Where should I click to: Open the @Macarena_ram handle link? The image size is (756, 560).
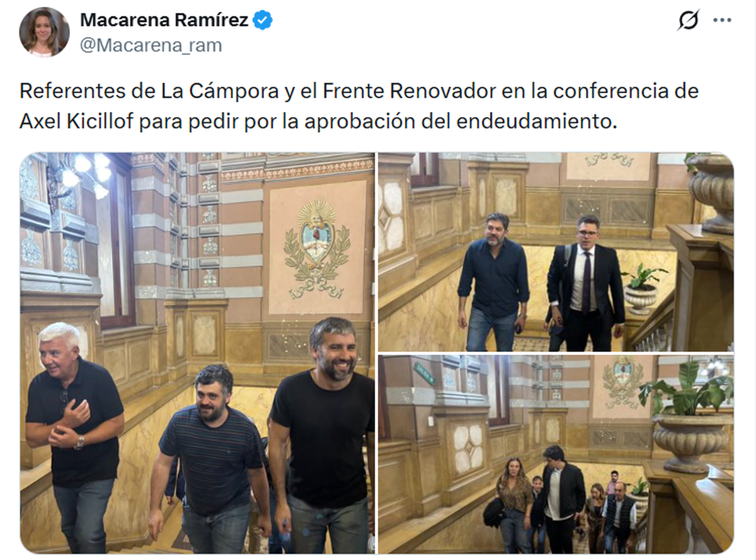(x=151, y=46)
